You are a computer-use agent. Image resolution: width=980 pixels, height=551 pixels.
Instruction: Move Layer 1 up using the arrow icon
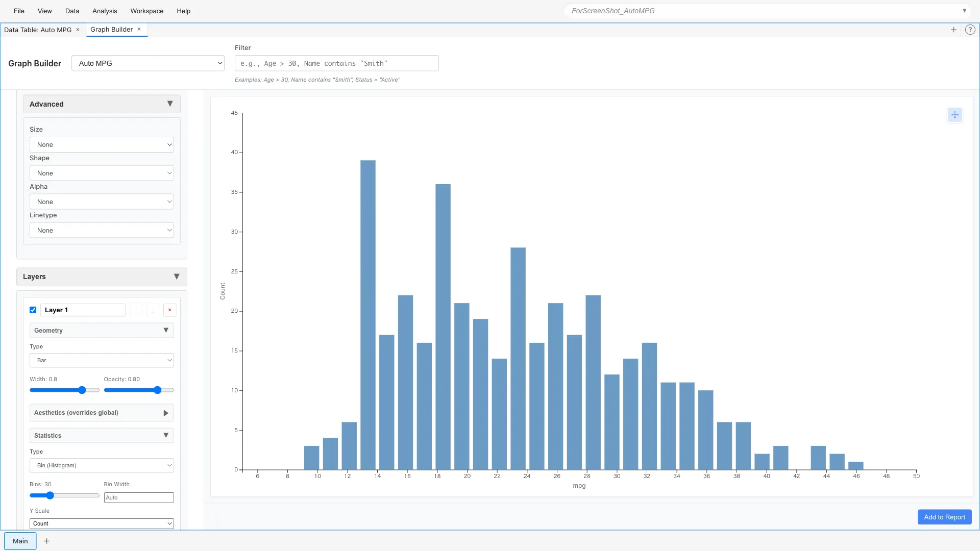click(x=136, y=310)
